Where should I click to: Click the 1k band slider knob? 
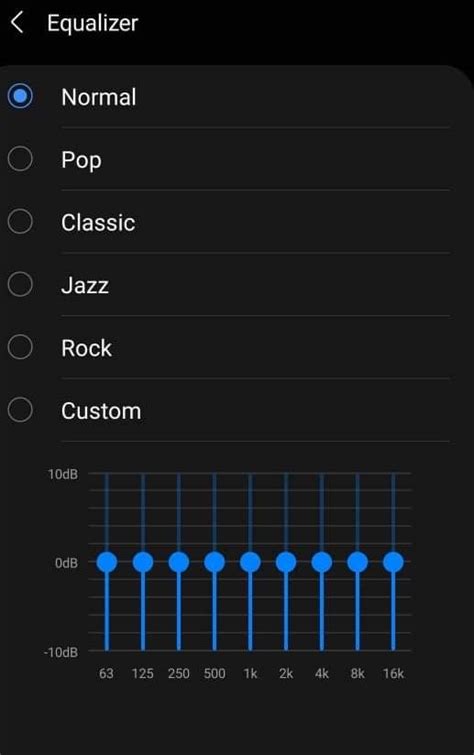tap(250, 562)
